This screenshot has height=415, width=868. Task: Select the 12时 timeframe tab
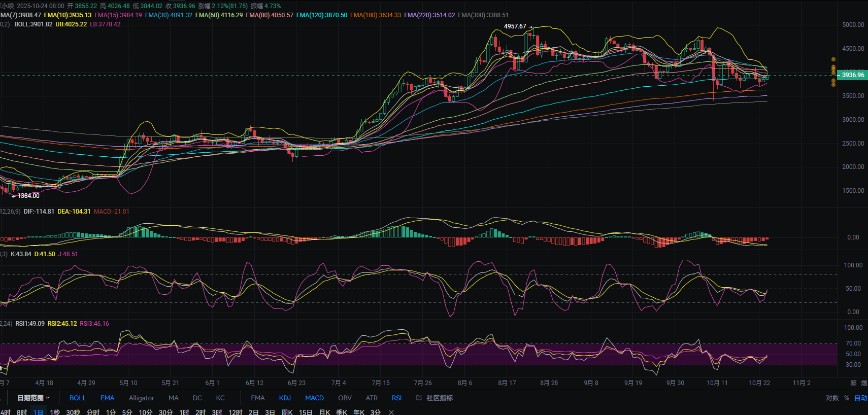(x=235, y=412)
